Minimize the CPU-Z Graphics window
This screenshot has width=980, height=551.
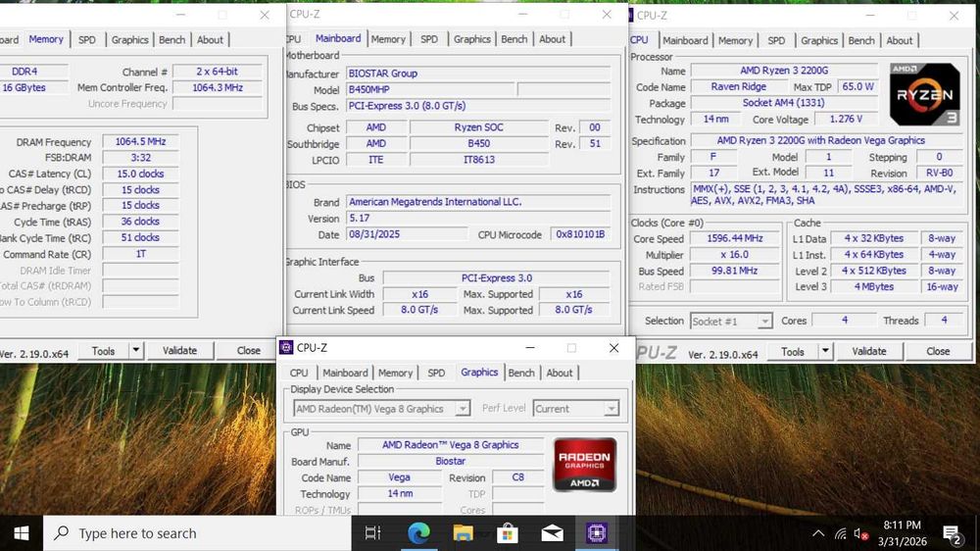(530, 348)
